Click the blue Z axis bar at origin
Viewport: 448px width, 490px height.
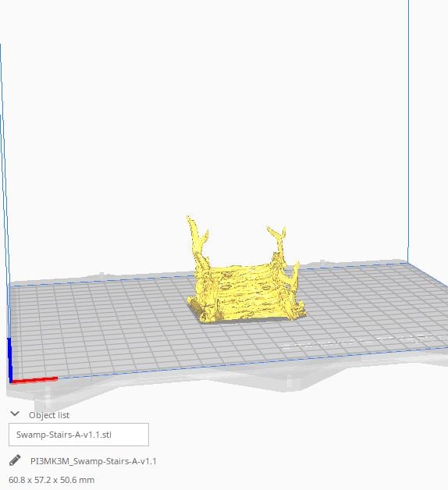pos(9,360)
